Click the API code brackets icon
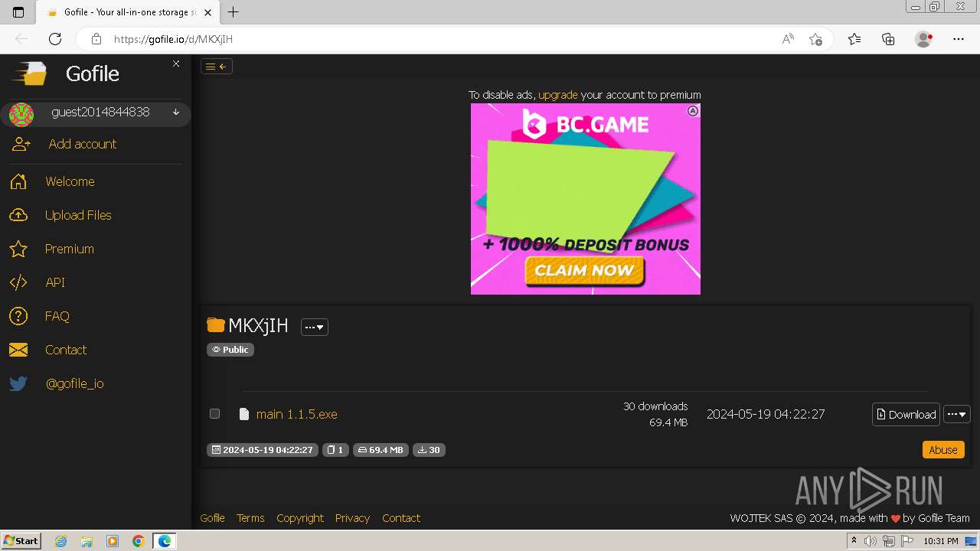Image resolution: width=980 pixels, height=551 pixels. coord(18,282)
